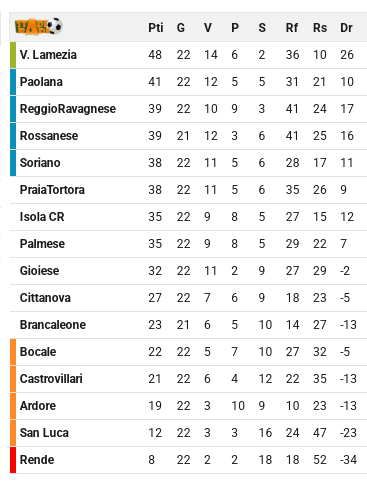Click the blue playoff marker beside Paolana
367x482 pixels.
[13, 82]
